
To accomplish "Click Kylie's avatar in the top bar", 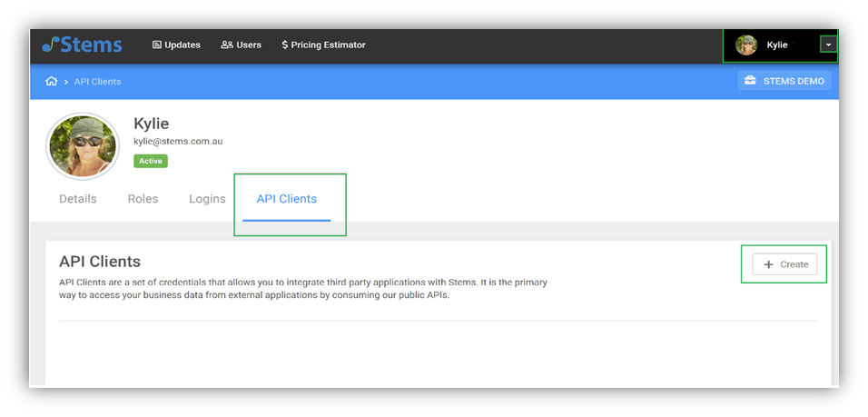I will tap(746, 45).
